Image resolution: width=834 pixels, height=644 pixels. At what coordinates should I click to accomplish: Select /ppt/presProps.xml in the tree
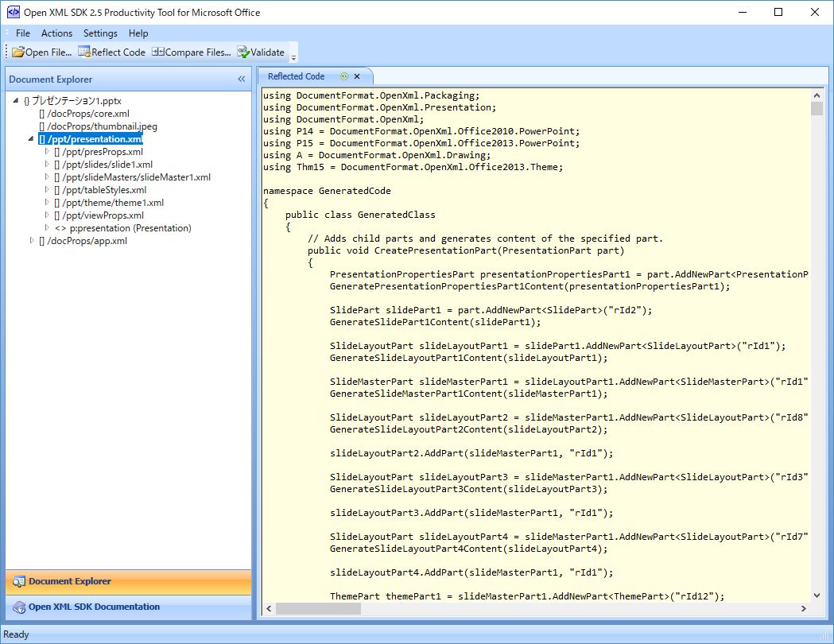[x=103, y=152]
